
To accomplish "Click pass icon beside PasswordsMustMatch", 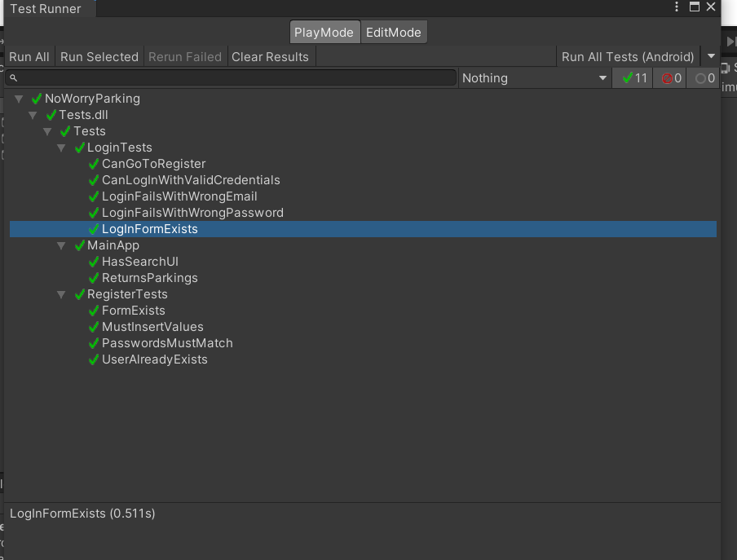I will [x=94, y=343].
